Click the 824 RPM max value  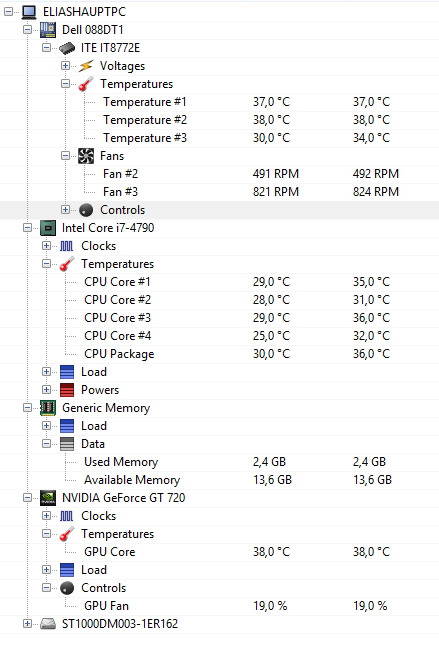pyautogui.click(x=376, y=192)
